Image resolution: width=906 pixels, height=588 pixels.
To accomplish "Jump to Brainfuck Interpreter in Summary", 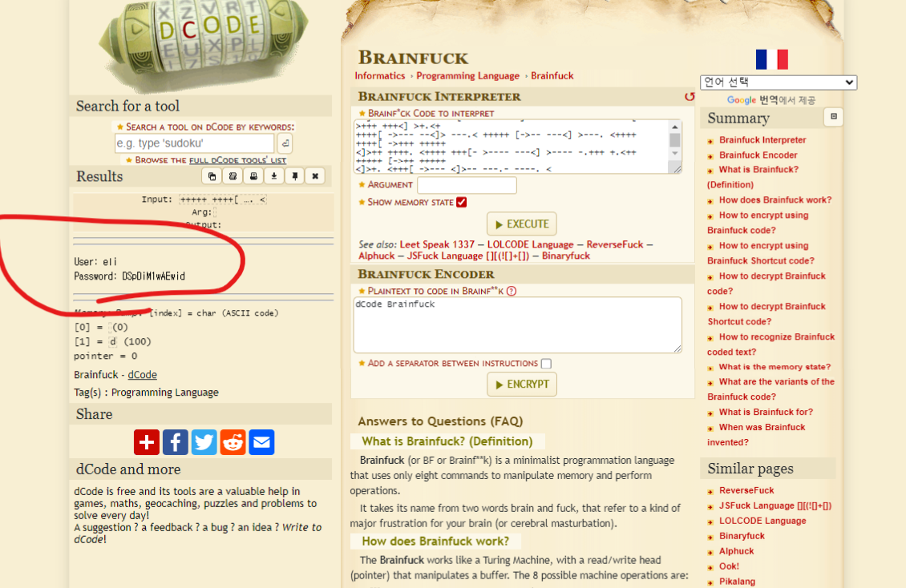I will click(x=762, y=139).
